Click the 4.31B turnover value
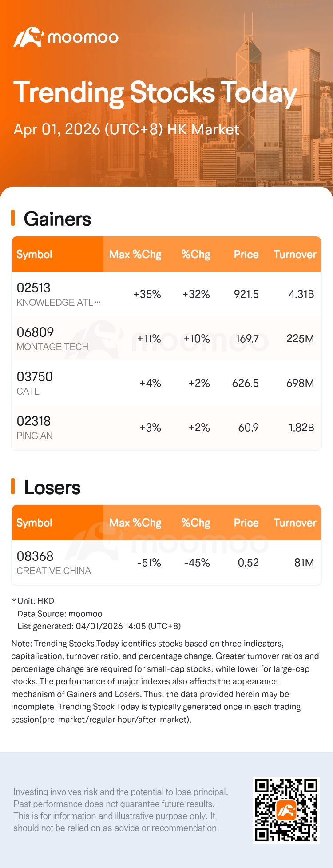The width and height of the screenshot is (333, 868). click(301, 294)
